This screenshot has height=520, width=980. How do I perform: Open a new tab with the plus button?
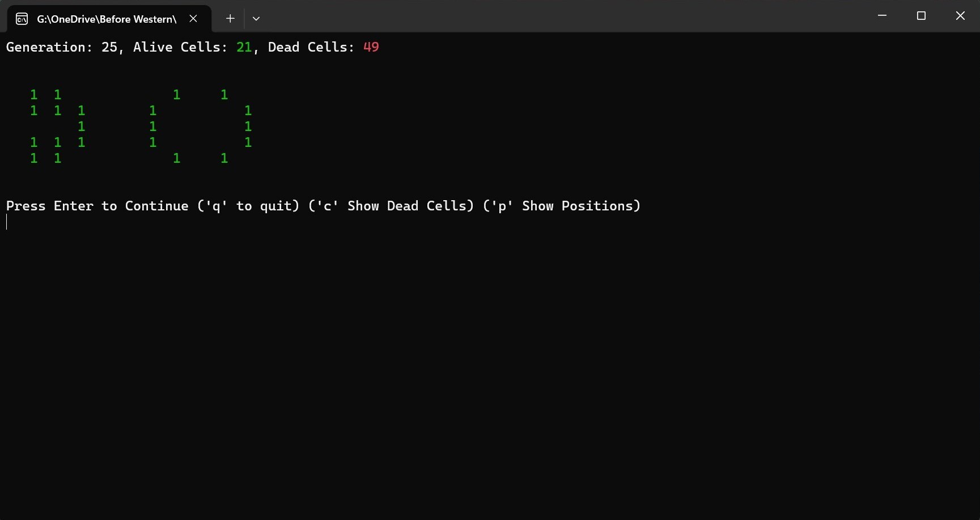230,19
